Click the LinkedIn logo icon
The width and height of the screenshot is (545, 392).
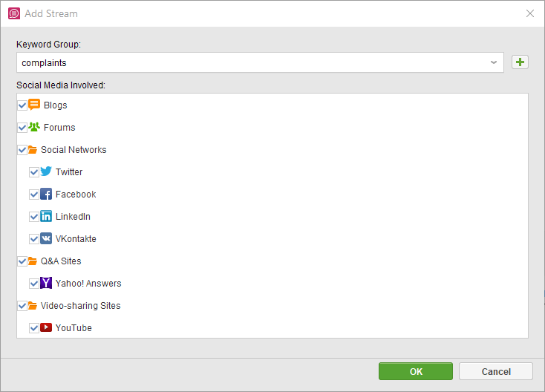click(46, 216)
